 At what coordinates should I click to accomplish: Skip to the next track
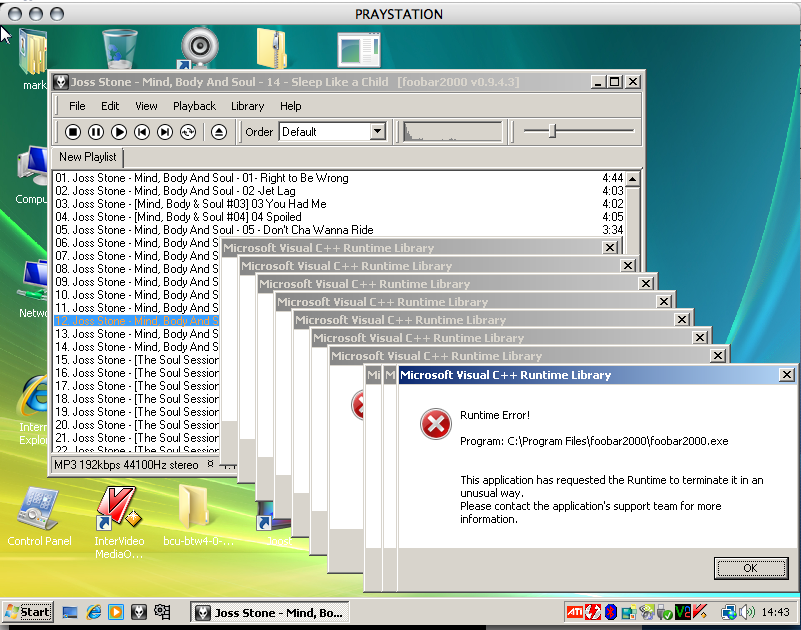coord(165,132)
